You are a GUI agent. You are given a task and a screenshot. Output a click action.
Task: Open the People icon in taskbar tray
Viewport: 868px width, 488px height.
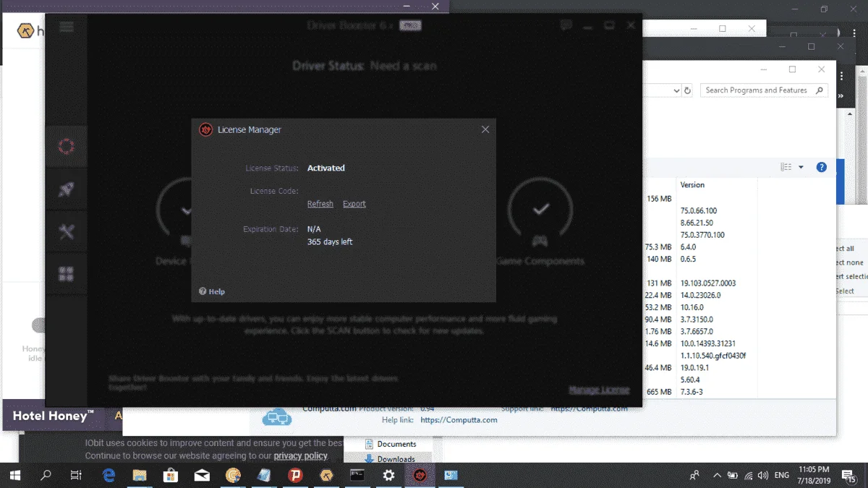694,476
